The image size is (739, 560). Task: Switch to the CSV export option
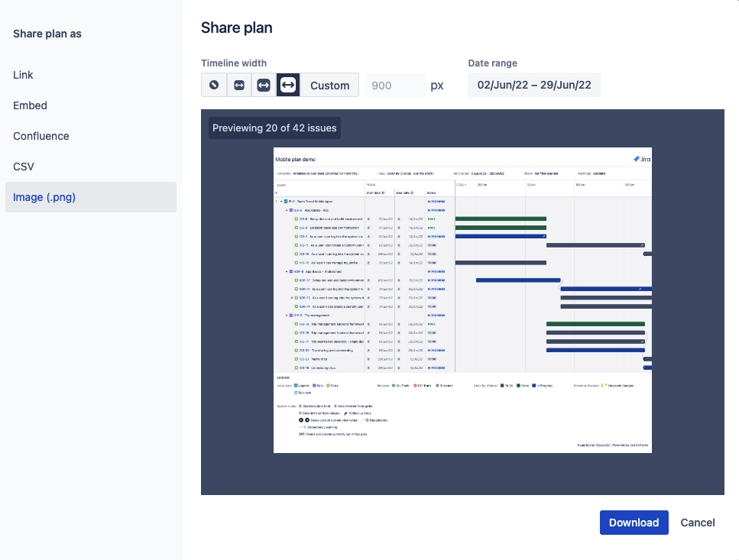click(22, 166)
